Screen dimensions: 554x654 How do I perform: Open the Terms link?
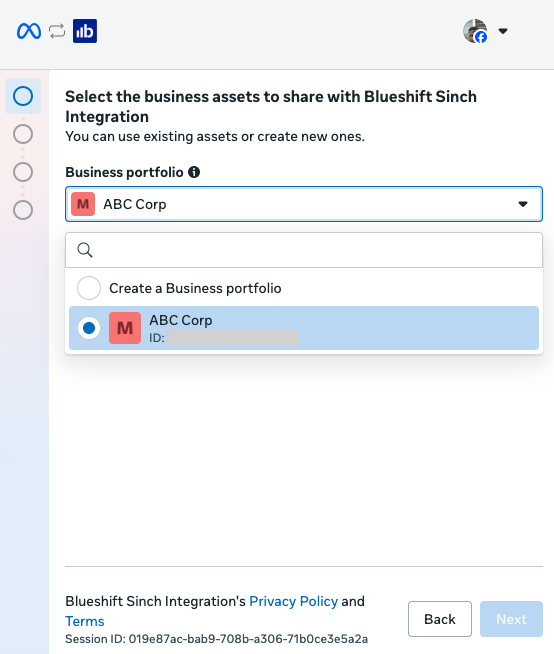pos(85,621)
